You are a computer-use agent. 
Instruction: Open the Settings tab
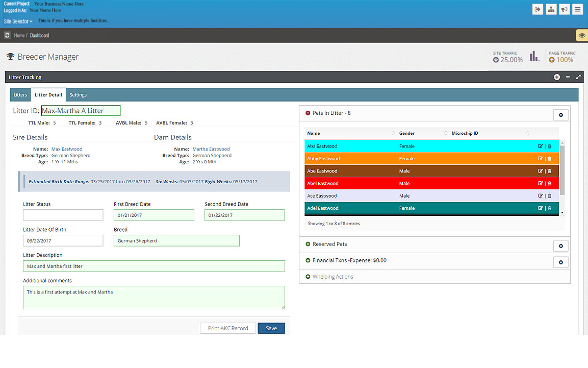pos(78,95)
